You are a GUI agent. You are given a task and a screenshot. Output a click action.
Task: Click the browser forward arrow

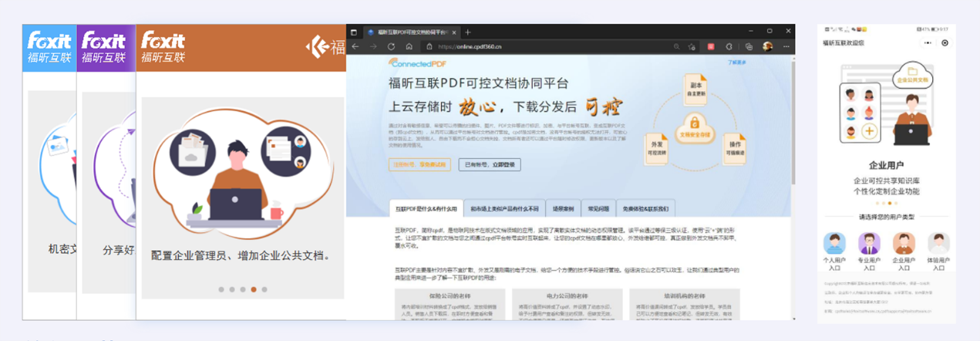(373, 46)
